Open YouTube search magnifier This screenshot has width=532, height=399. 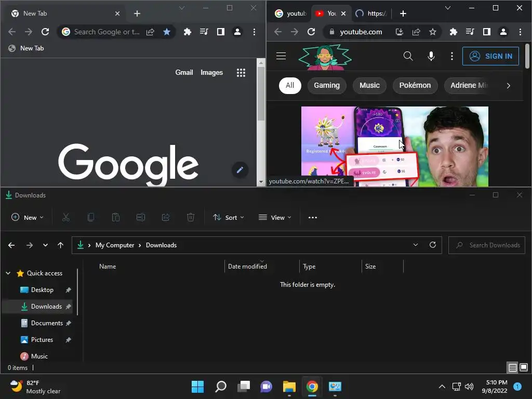[x=408, y=56]
